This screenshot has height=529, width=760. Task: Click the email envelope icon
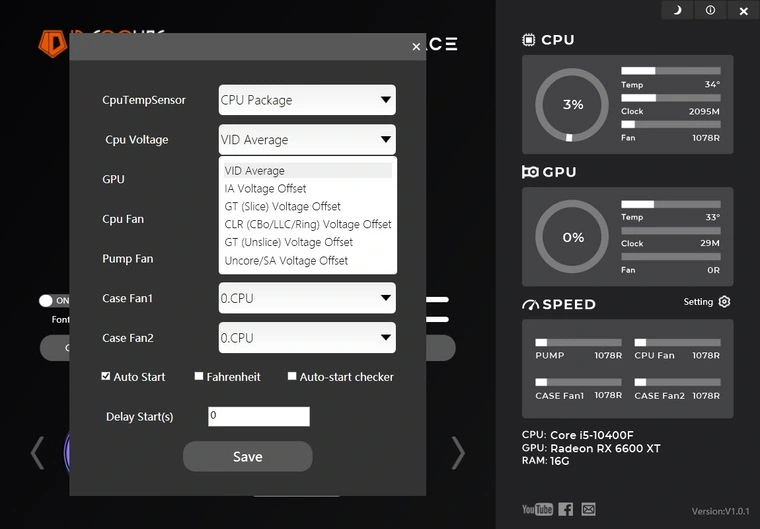(589, 509)
